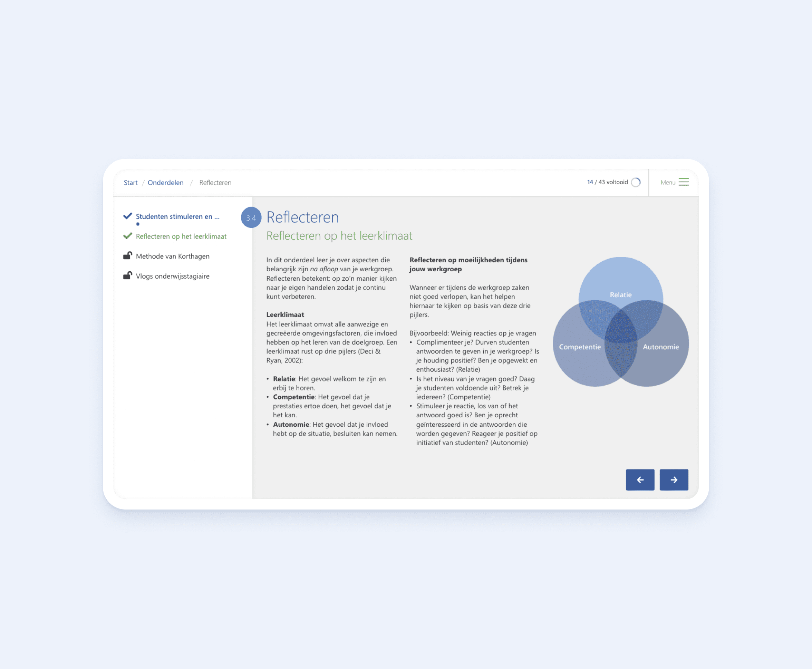Click the Reflecteren breadcrumb label

coord(214,182)
